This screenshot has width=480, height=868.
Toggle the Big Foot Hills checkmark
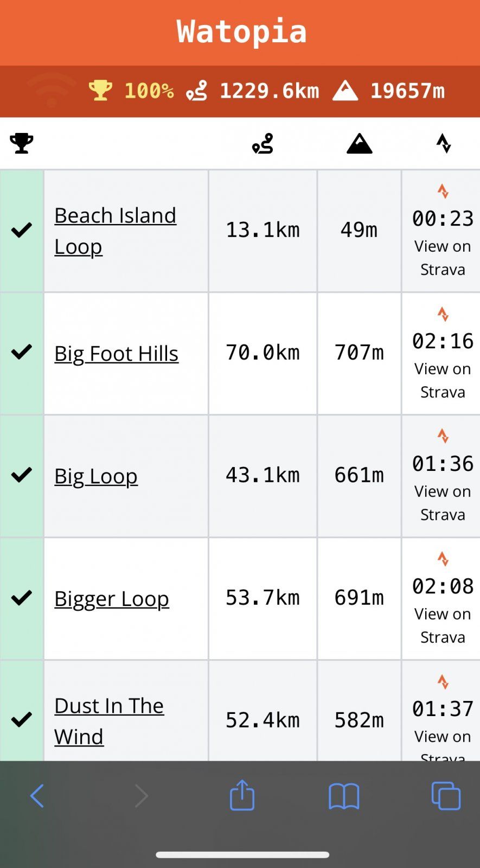click(22, 353)
